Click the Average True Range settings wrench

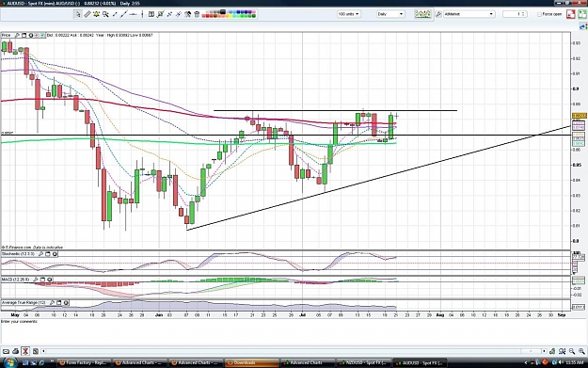pyautogui.click(x=52, y=303)
